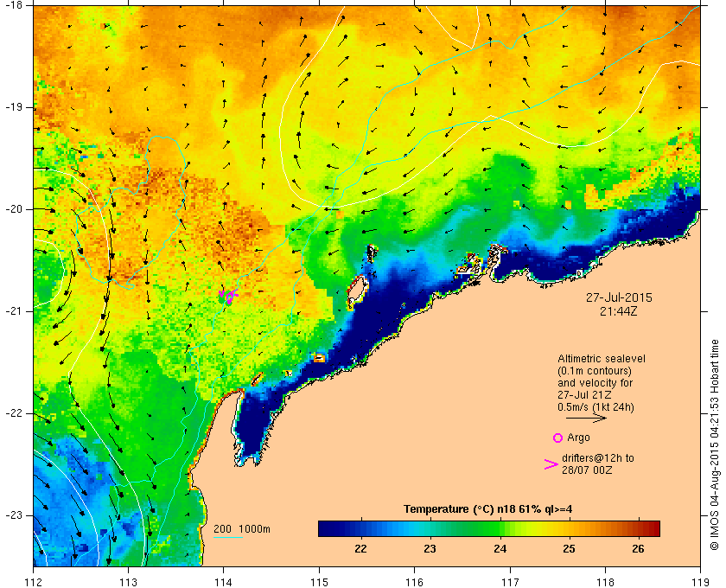Click the 'drifters@12h to' label

click(x=598, y=458)
